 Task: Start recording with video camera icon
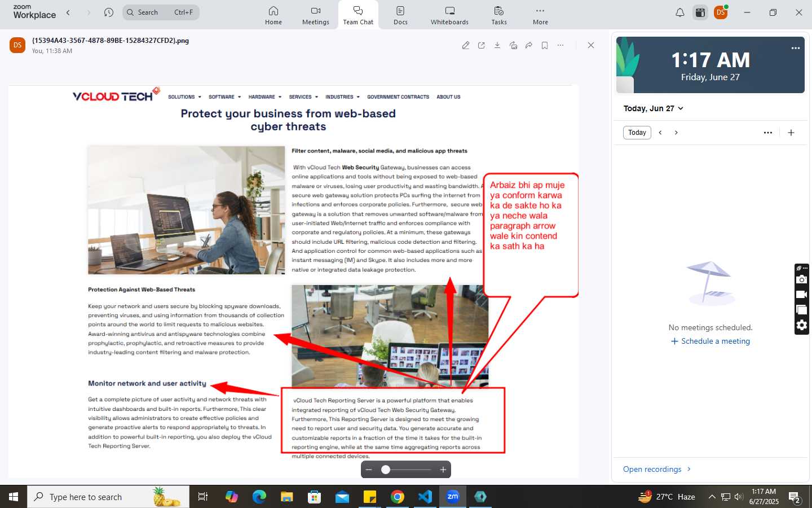[801, 295]
